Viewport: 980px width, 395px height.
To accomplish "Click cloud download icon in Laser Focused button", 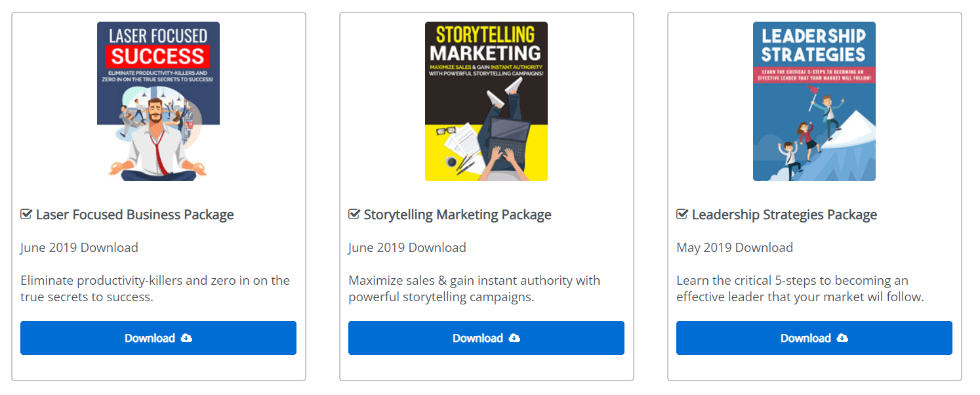I will click(x=186, y=338).
